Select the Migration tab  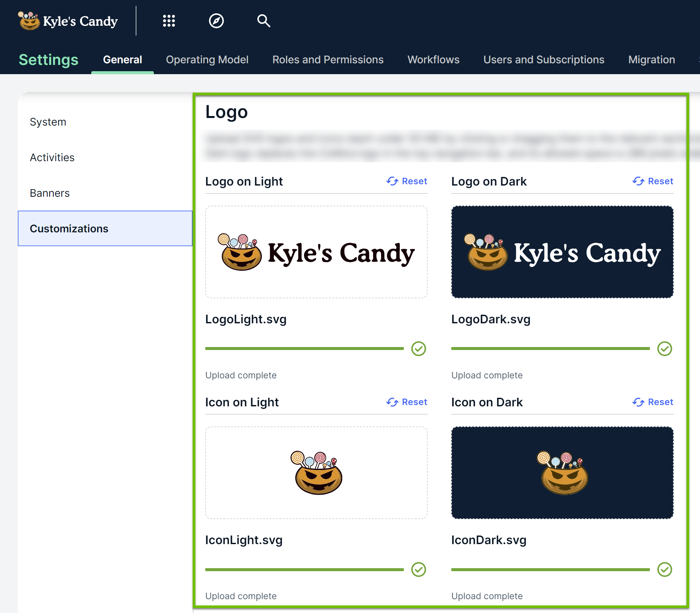(x=651, y=60)
